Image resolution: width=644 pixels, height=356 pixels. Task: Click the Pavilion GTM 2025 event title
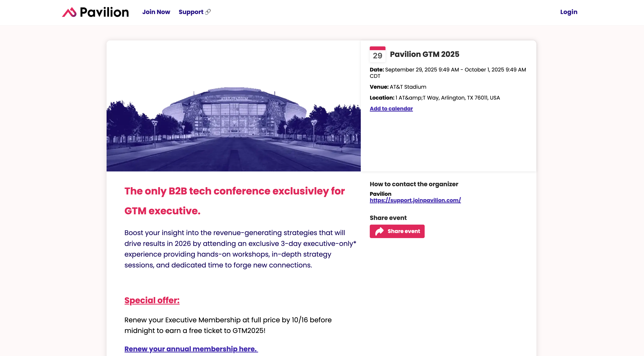[424, 54]
